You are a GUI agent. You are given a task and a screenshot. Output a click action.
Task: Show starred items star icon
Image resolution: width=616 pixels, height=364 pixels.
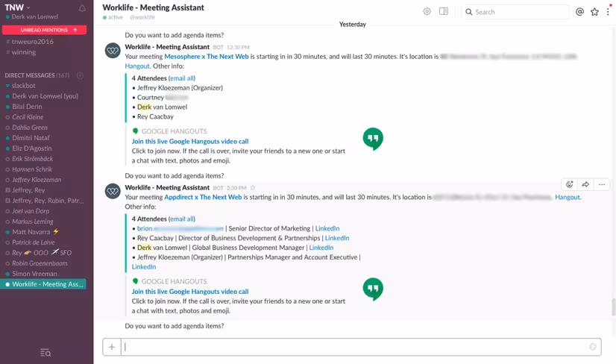[x=594, y=12]
